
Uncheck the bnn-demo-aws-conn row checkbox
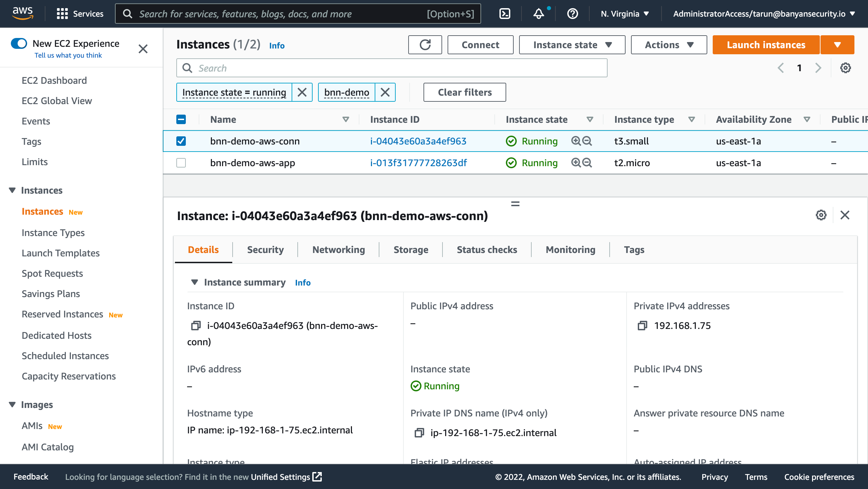[x=181, y=141]
